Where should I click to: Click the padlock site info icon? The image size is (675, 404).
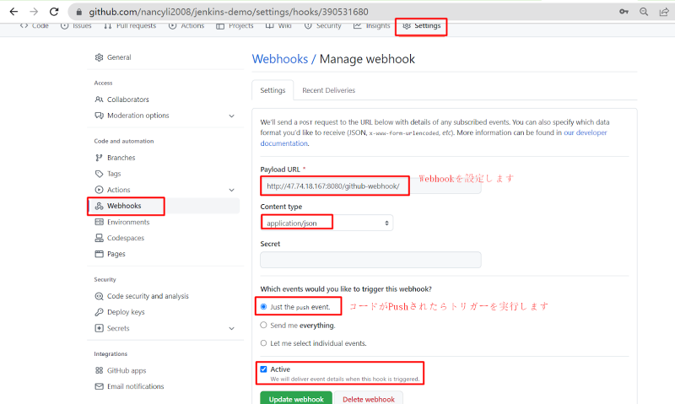click(x=79, y=12)
